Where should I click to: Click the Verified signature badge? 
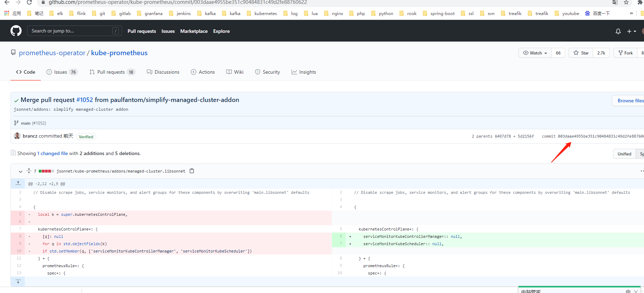(x=86, y=137)
